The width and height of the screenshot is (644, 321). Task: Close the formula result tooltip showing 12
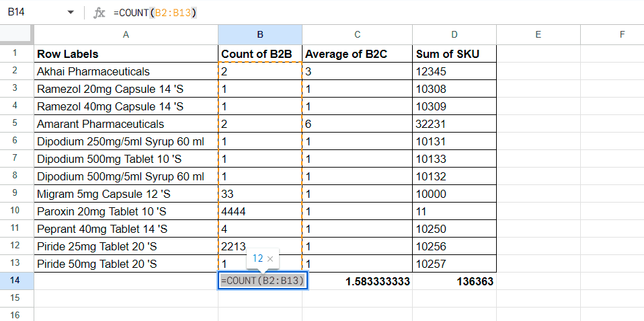(x=270, y=258)
